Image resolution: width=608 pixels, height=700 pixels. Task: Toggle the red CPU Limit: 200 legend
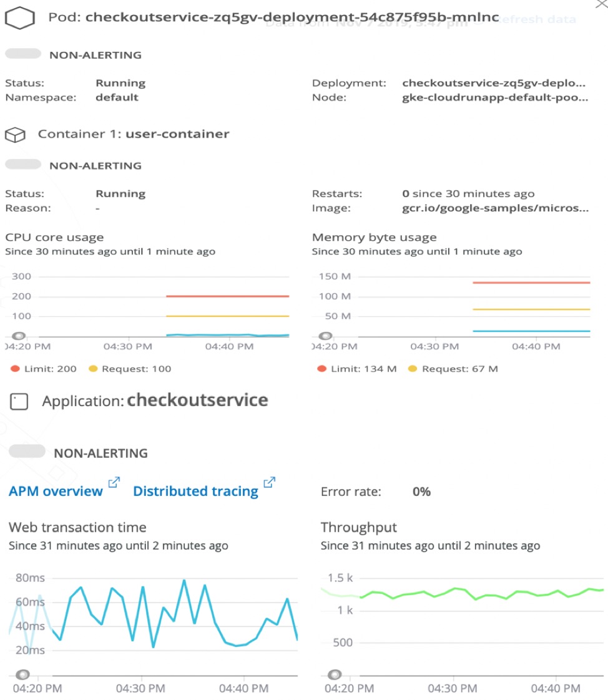(44, 369)
